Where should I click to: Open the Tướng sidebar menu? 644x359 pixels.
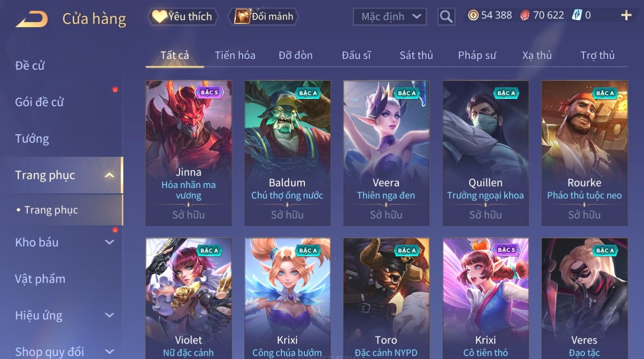pos(32,139)
